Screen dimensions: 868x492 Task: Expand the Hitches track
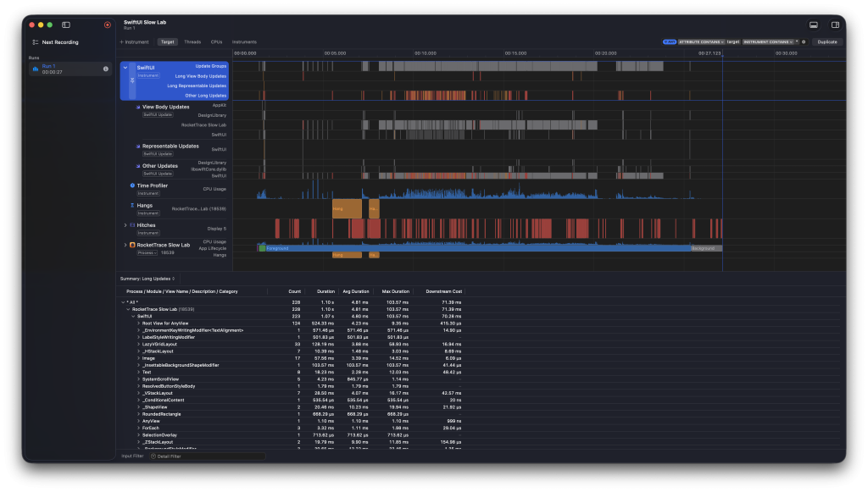tap(125, 225)
